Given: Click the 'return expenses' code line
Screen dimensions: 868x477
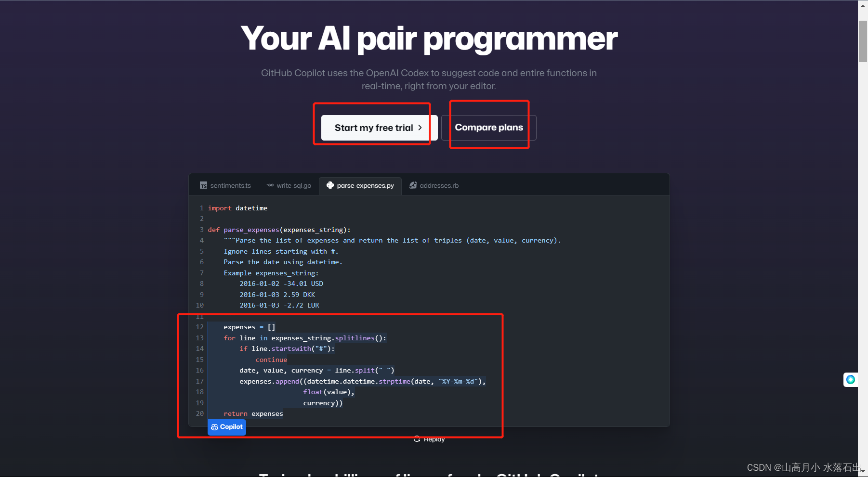Looking at the screenshot, I should tap(253, 413).
